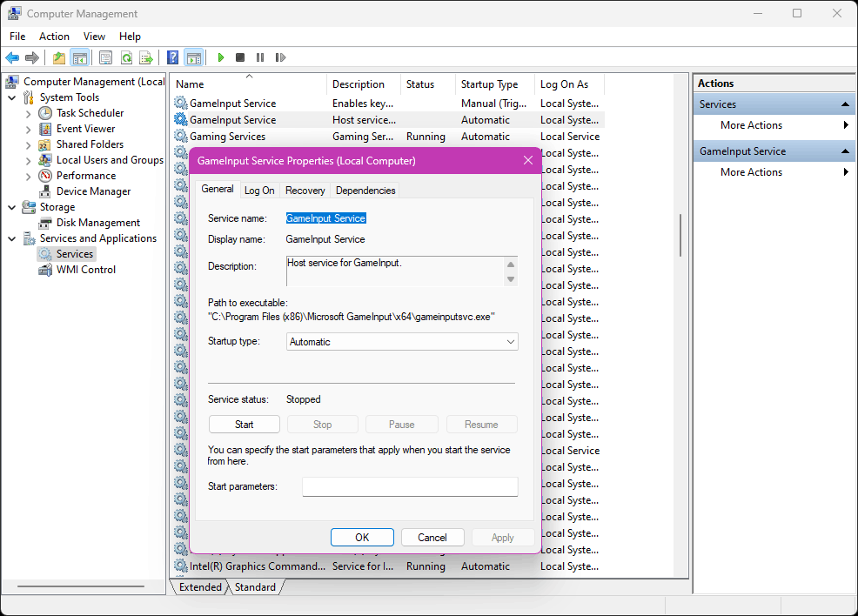
Task: Open the File menu
Action: 17,36
